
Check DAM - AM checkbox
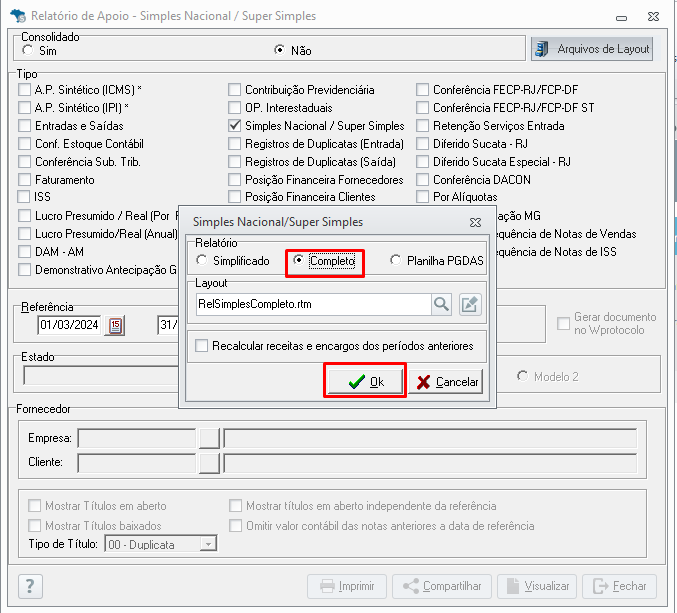tap(25, 252)
